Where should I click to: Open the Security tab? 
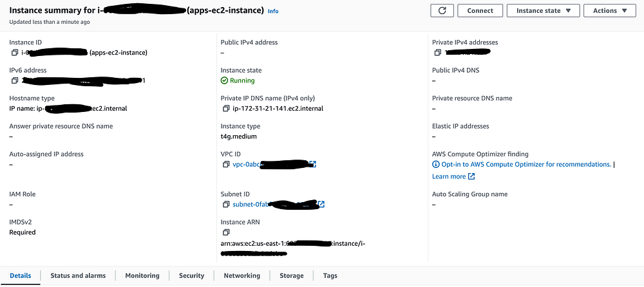[x=191, y=275]
